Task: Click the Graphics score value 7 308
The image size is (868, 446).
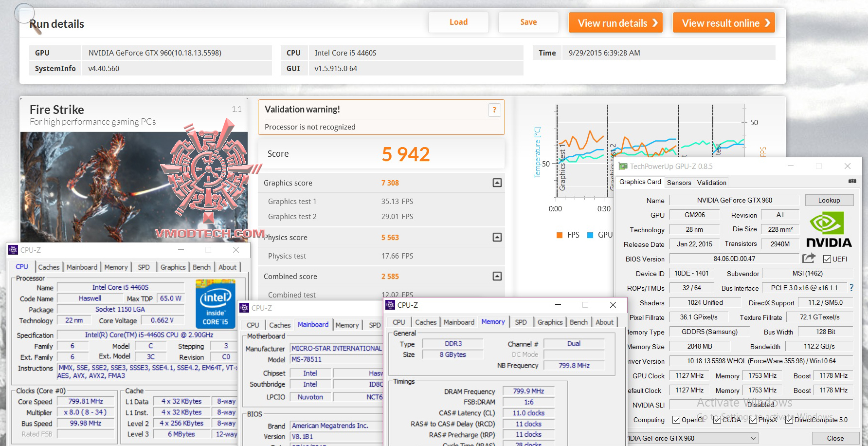Action: point(390,183)
